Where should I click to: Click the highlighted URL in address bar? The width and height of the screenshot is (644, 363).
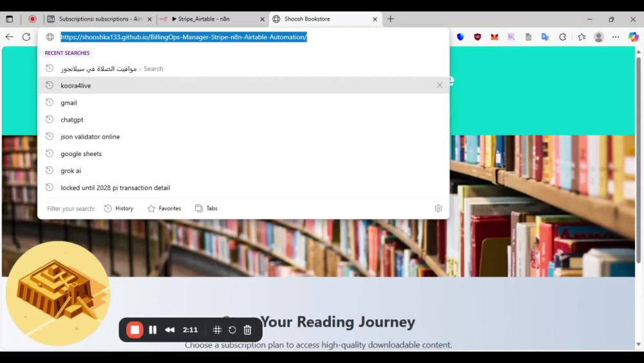pos(184,37)
